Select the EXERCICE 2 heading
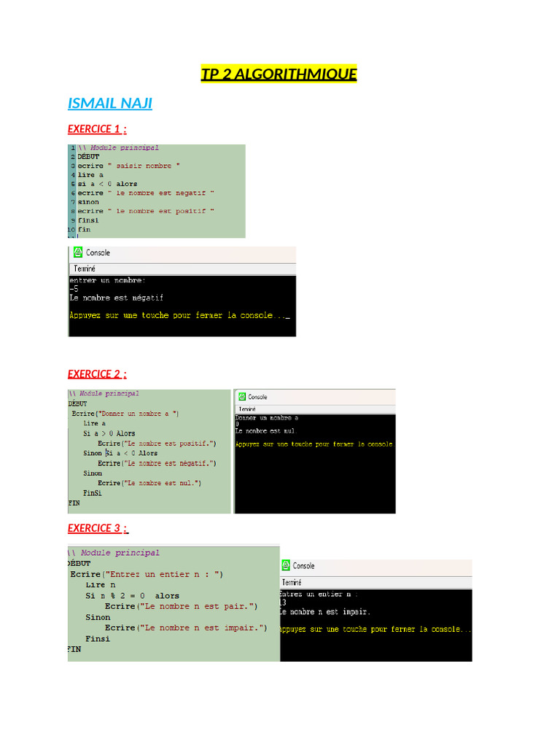This screenshot has width=560, height=747. [97, 374]
